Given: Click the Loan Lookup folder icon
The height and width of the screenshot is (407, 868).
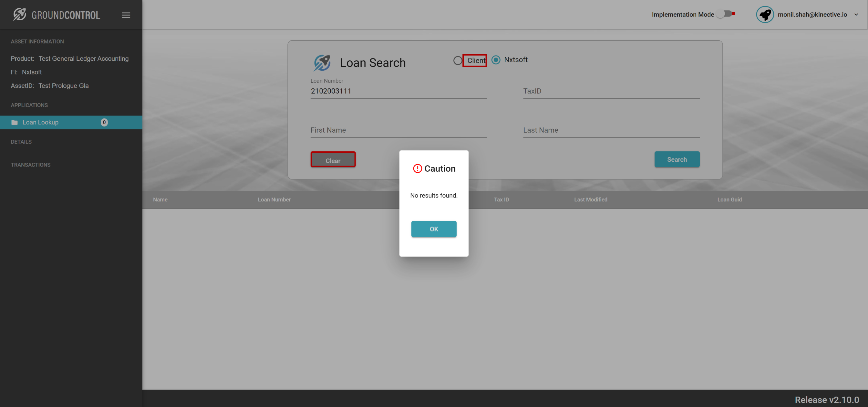Looking at the screenshot, I should 15,122.
